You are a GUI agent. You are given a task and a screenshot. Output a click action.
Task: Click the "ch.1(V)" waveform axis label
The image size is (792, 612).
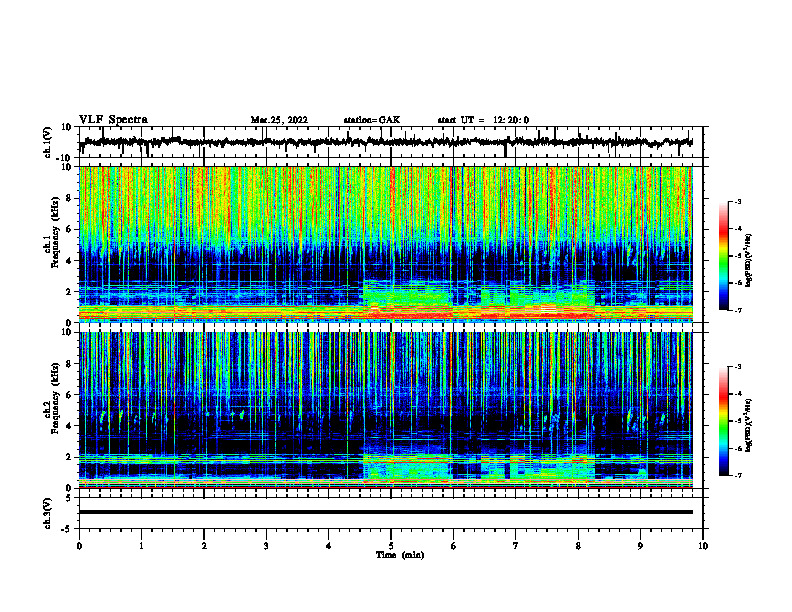tap(48, 142)
